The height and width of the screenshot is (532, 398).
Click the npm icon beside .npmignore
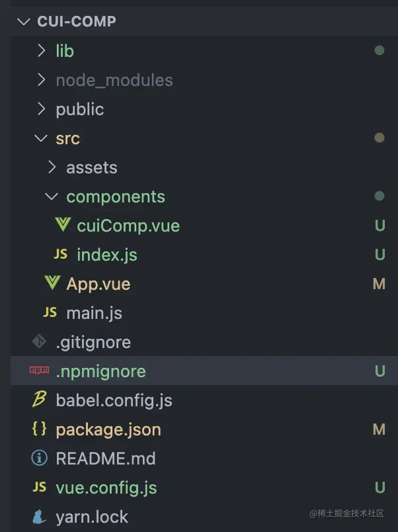tap(40, 371)
